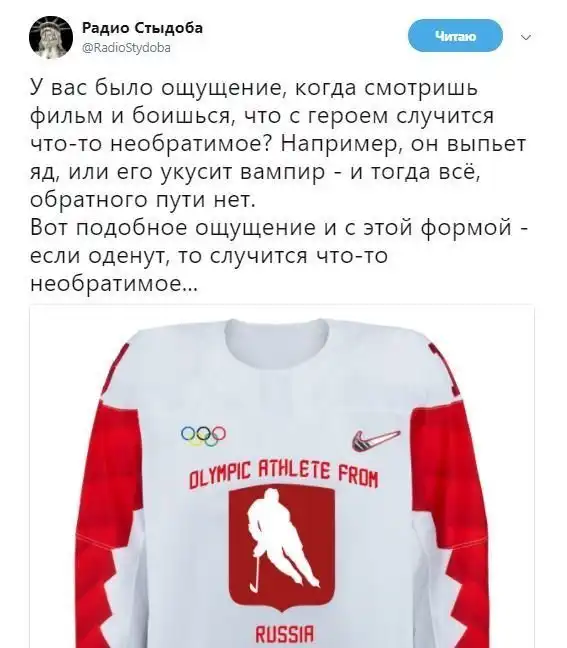Click the red shield top edge on jersey
This screenshot has height=648, width=567.
[x=282, y=488]
